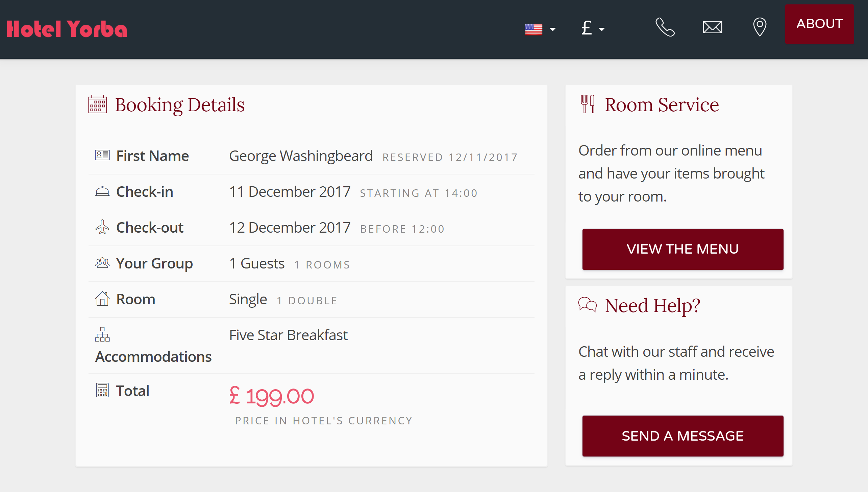Send a message via SEND A MESSAGE
868x492 pixels.
click(683, 436)
